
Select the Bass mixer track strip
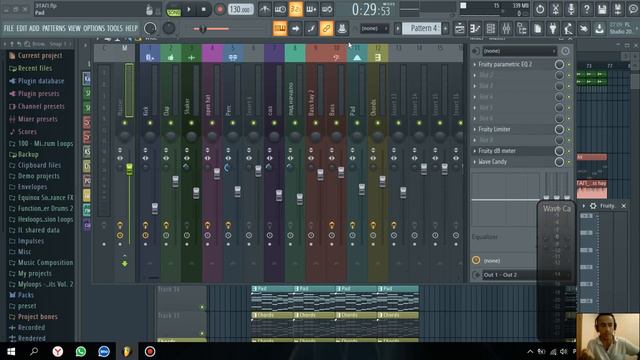(336, 163)
